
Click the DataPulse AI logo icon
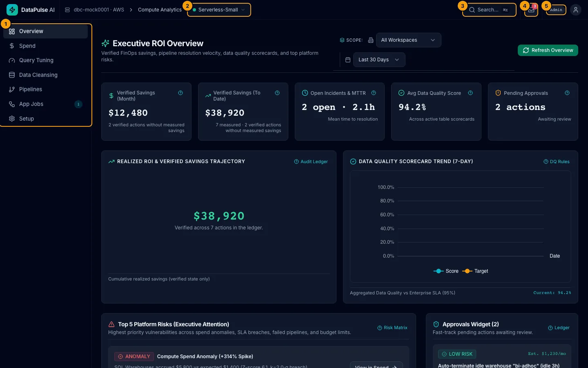(12, 10)
